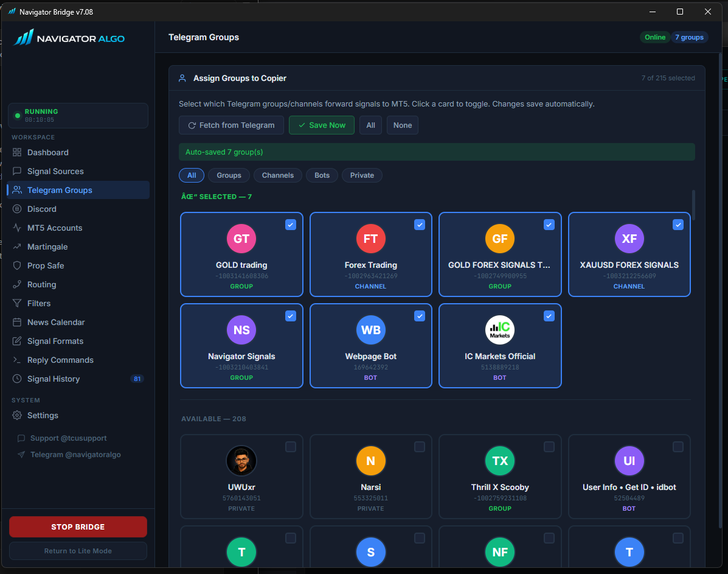Viewport: 728px width, 574px height.
Task: Click the Auto-saved 7 group(s) banner
Action: point(437,152)
